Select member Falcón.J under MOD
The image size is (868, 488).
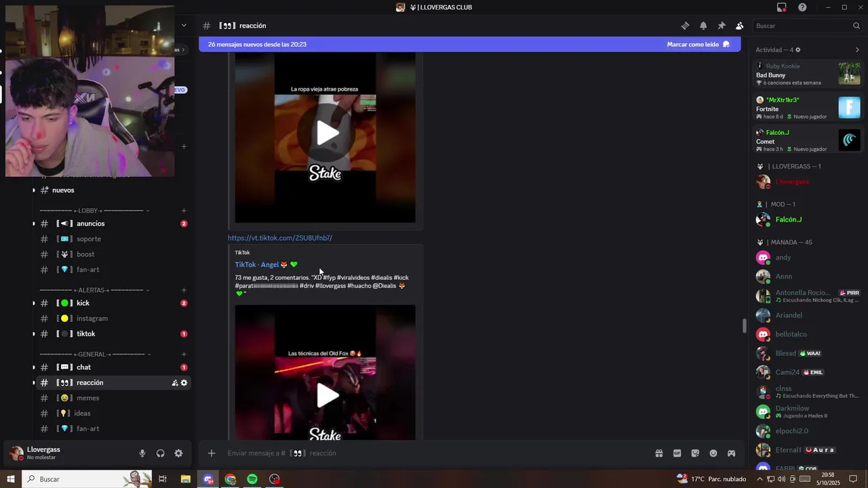808,220
